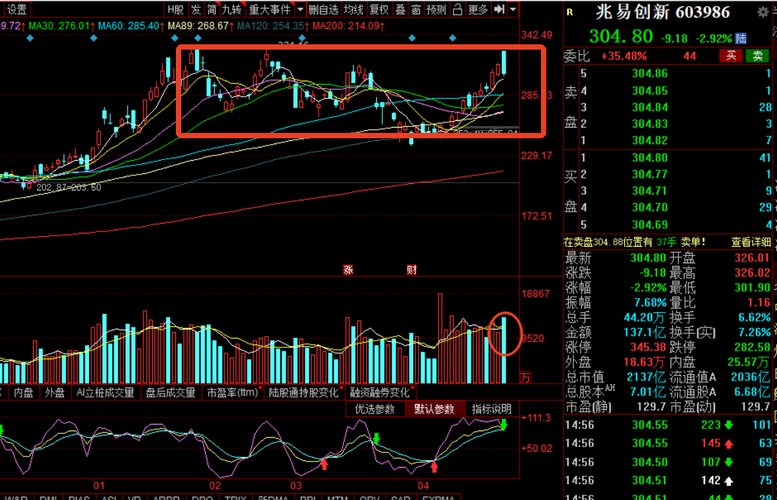Click the 发 toolbar icon
This screenshot has width=777, height=500.
tap(196, 9)
